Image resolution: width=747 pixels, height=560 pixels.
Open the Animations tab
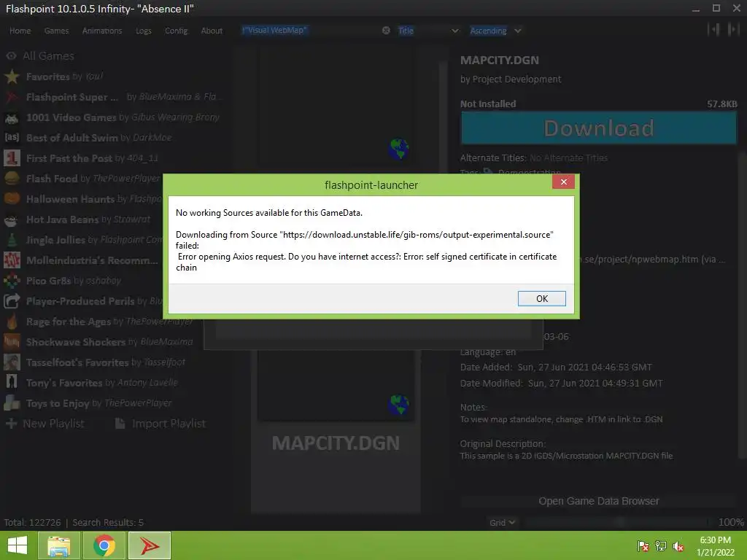coord(102,31)
